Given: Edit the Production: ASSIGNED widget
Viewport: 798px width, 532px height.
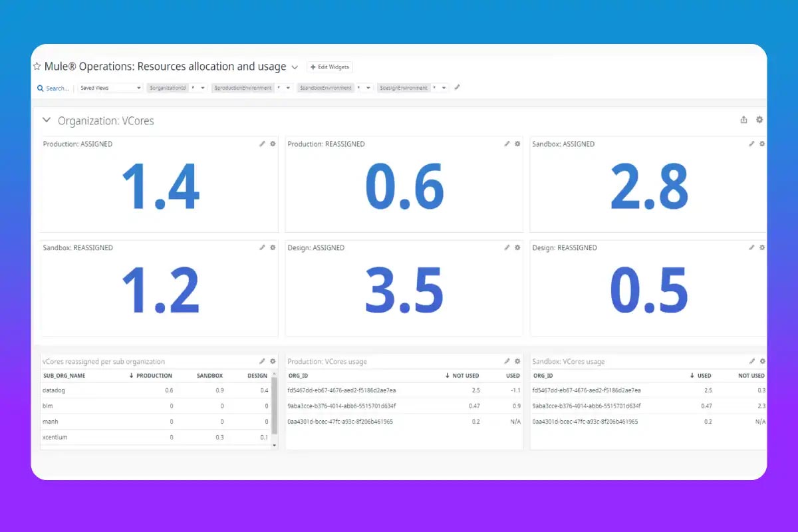Looking at the screenshot, I should 262,144.
